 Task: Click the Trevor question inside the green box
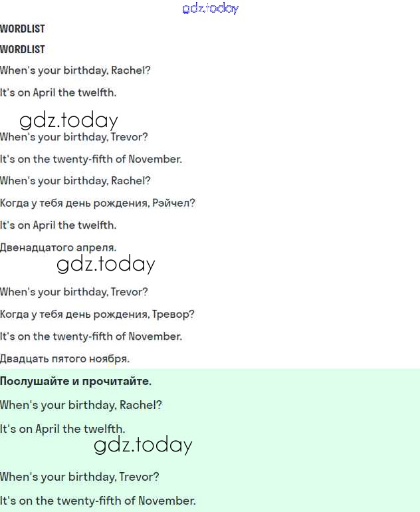[x=80, y=477]
